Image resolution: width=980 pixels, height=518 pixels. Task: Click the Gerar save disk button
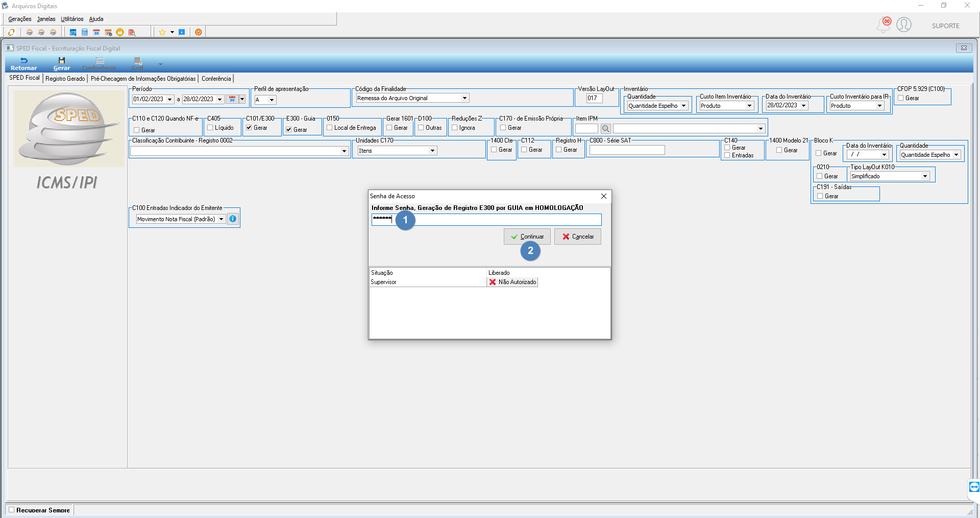pyautogui.click(x=62, y=64)
